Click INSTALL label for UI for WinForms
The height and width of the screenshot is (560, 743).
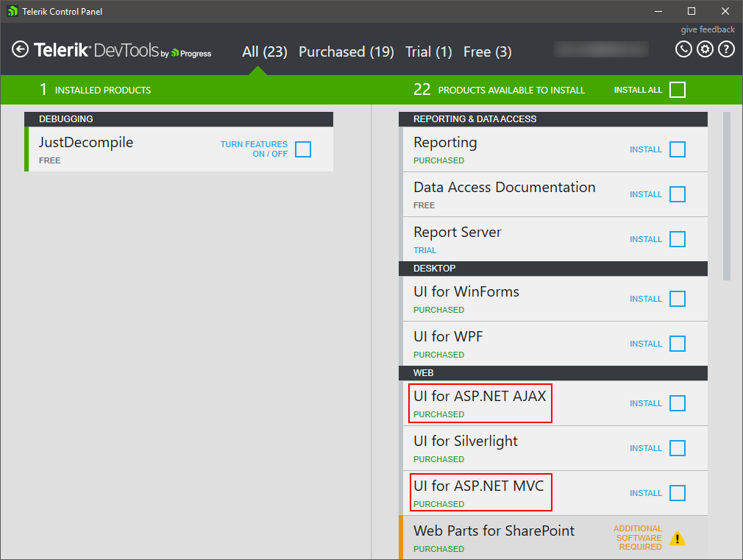646,299
